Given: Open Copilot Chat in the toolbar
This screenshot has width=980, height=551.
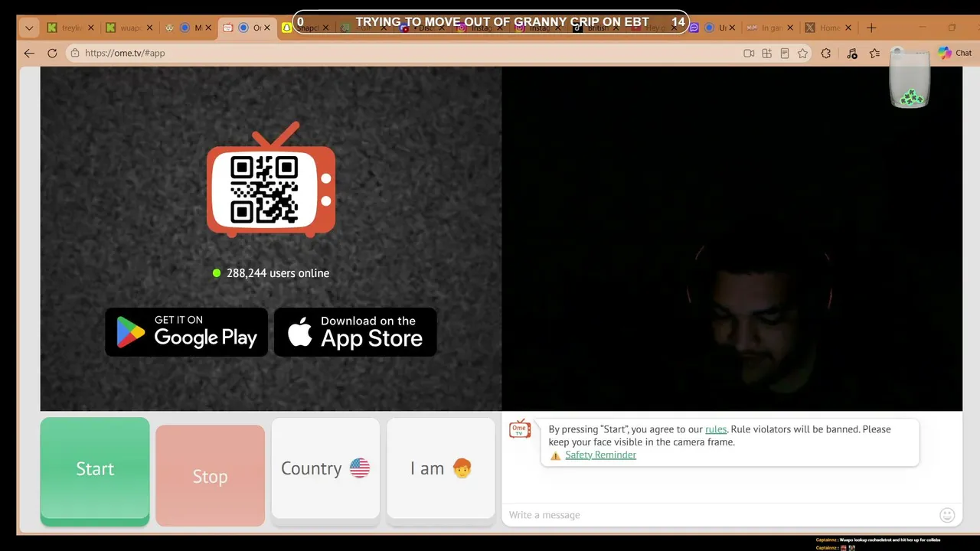Looking at the screenshot, I should click(x=955, y=53).
